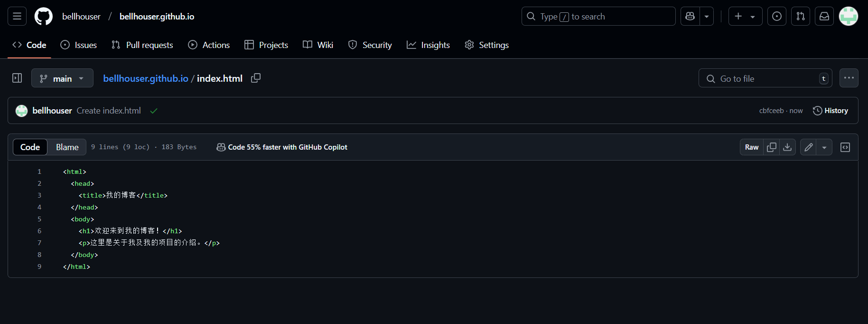Open the hamburger navigation menu
This screenshot has height=324, width=868.
[17, 17]
